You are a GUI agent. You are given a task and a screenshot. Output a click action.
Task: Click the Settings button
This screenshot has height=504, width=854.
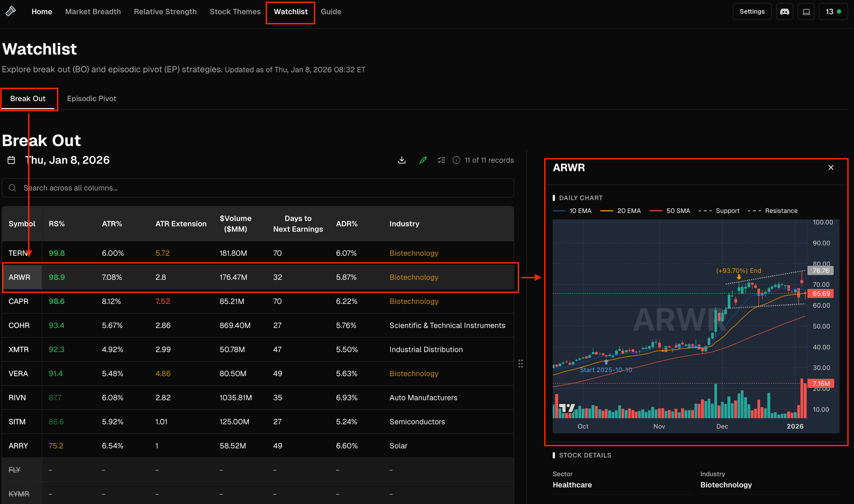click(752, 11)
